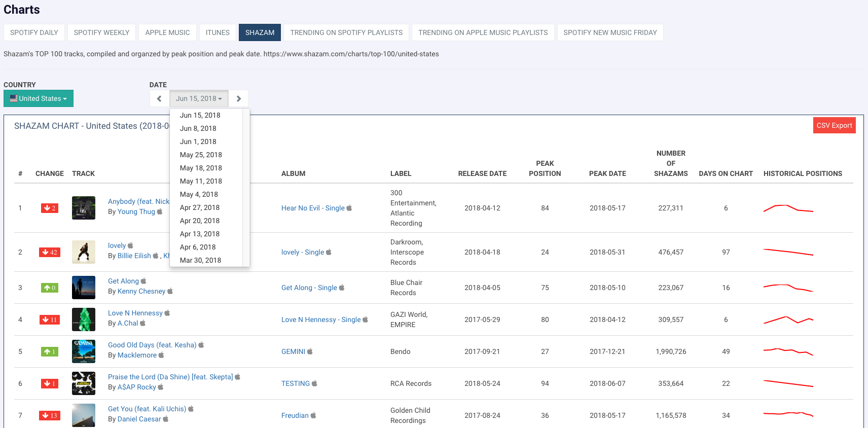
Task: Click Apple icon next to Love N Hennessy track
Action: click(x=167, y=313)
